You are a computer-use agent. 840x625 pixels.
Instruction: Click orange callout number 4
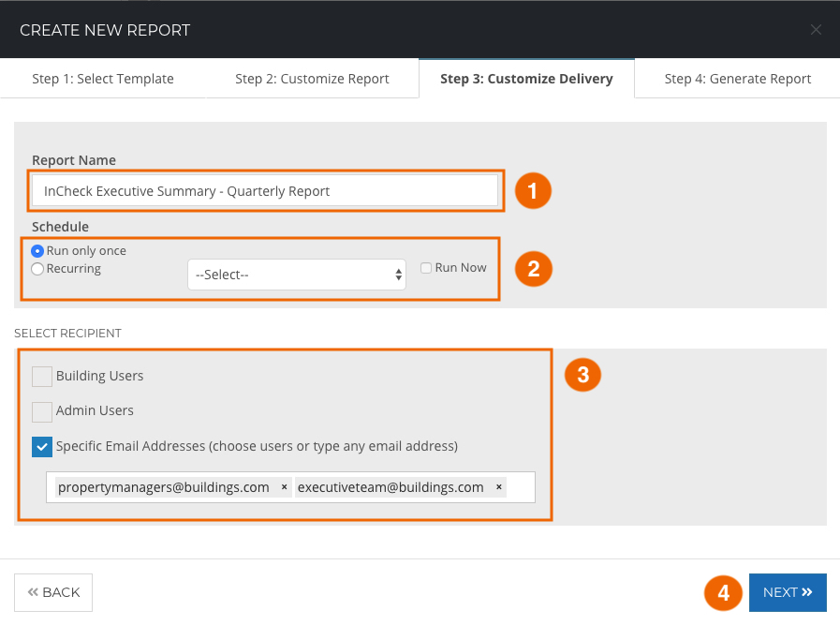[x=723, y=593]
